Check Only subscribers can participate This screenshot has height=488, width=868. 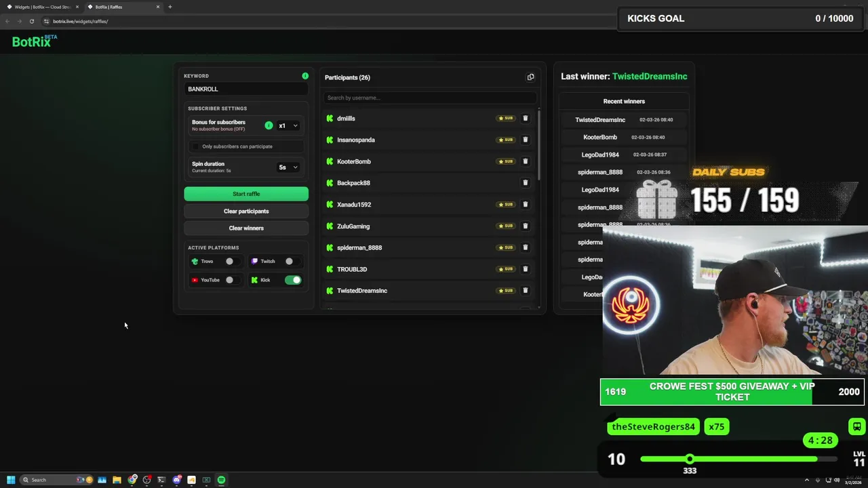coord(196,146)
